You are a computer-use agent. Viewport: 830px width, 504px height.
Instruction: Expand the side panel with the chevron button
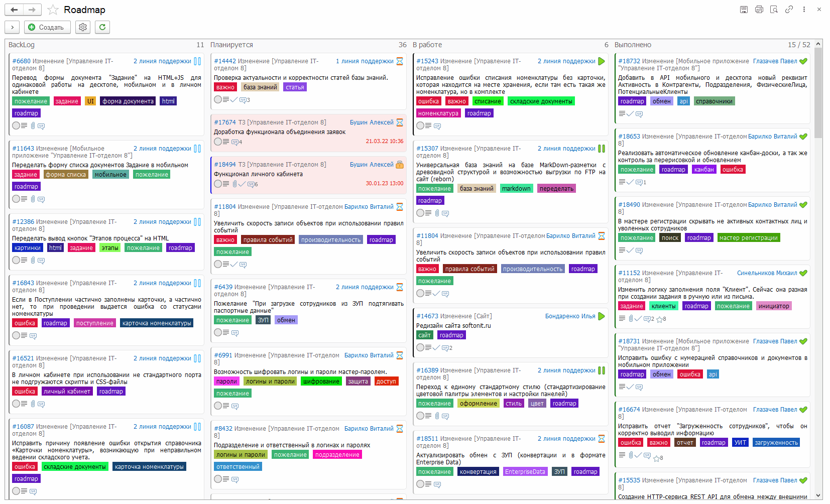(12, 27)
